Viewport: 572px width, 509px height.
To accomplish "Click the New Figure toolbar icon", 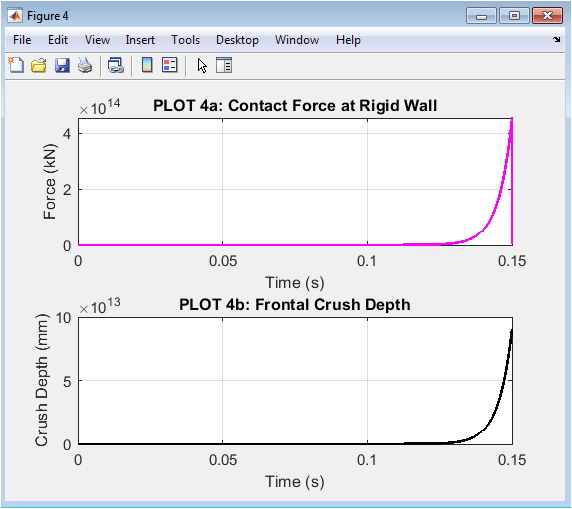I will coord(16,66).
